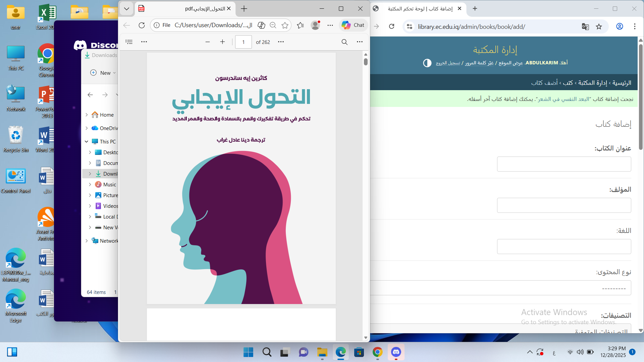Open the PDF toolbar overflow menu at right
Screen dimensions: 644x362
point(360,42)
